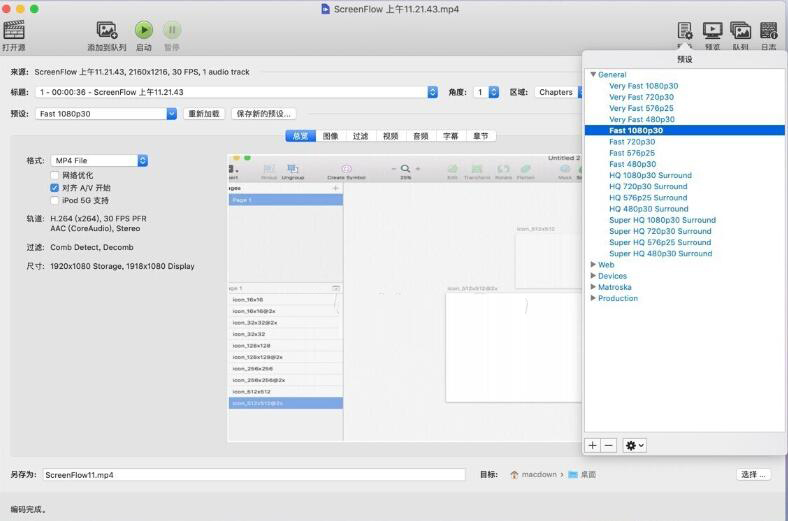The image size is (788, 521).
Task: Select the HQ 480p30 Surround preset
Action: point(649,209)
